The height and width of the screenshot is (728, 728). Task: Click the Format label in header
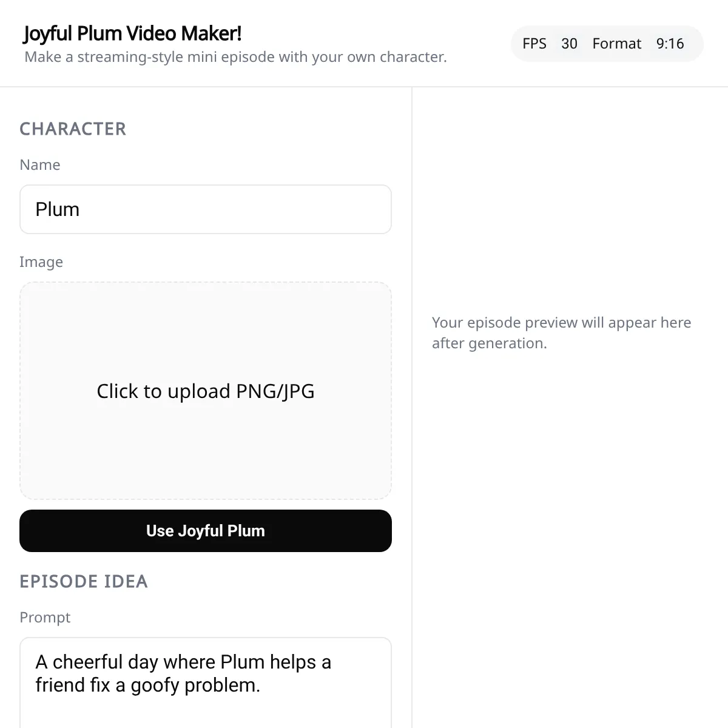pos(616,44)
